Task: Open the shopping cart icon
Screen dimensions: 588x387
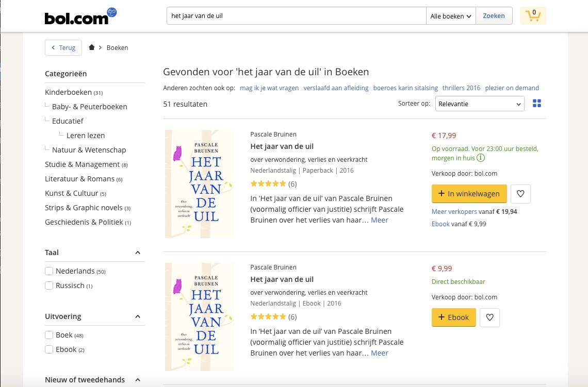Action: click(x=533, y=15)
